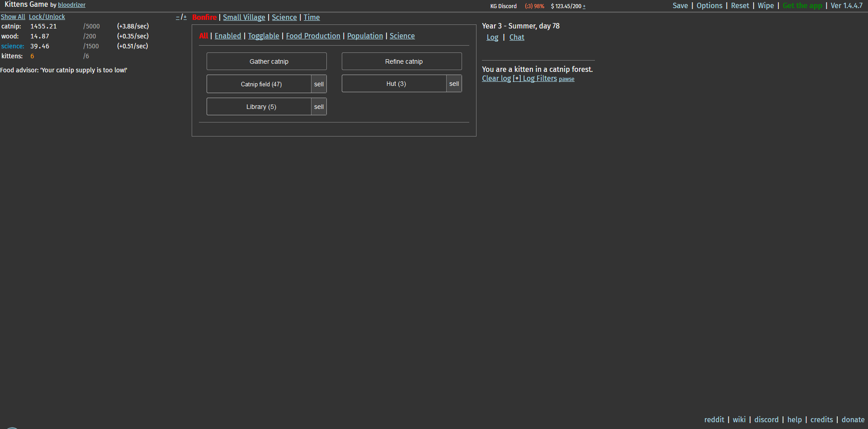Sell a Hut

coord(454,84)
